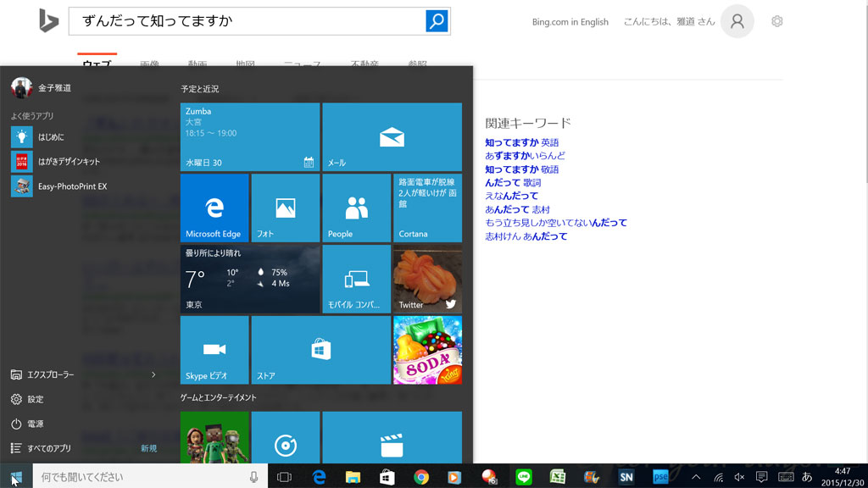868x488 pixels.
Task: Open related keyword んだって 歌詞
Action: [513, 183]
